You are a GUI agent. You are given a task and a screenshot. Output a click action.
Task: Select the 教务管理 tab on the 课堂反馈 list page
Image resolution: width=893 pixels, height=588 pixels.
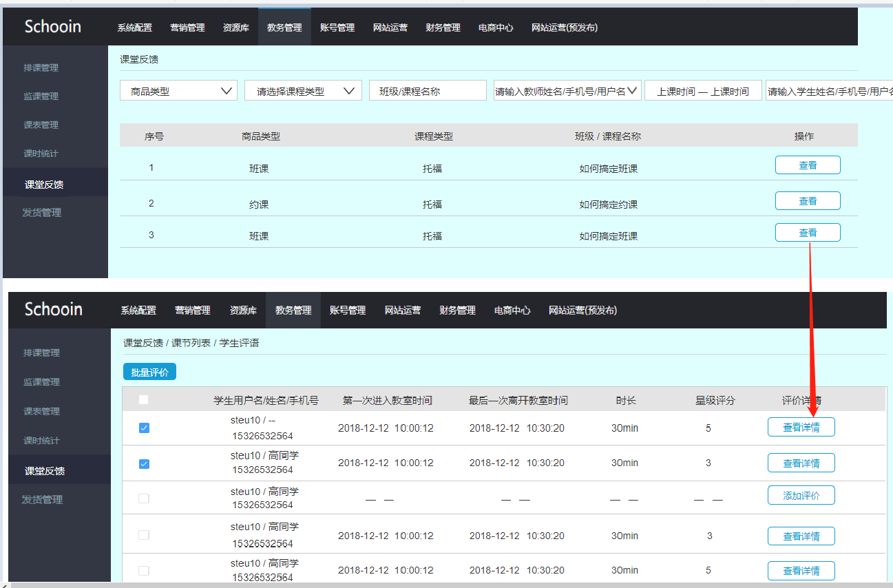coord(284,28)
